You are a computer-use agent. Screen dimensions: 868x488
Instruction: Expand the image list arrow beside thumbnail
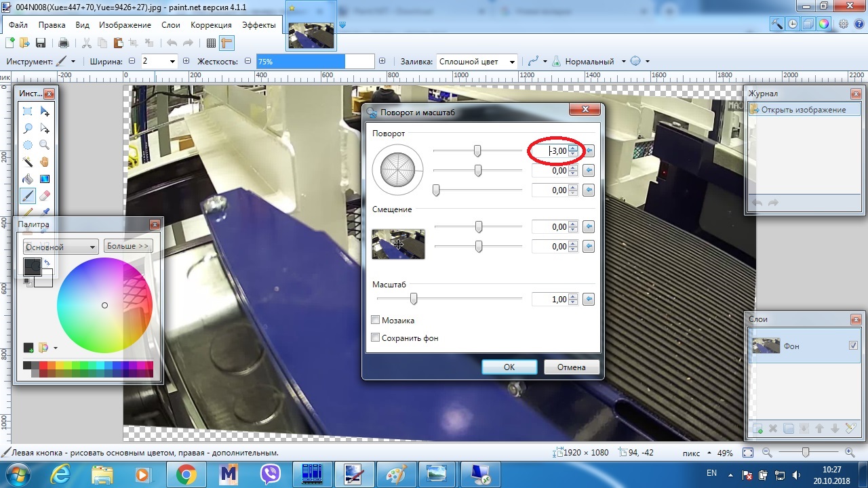[x=342, y=25]
